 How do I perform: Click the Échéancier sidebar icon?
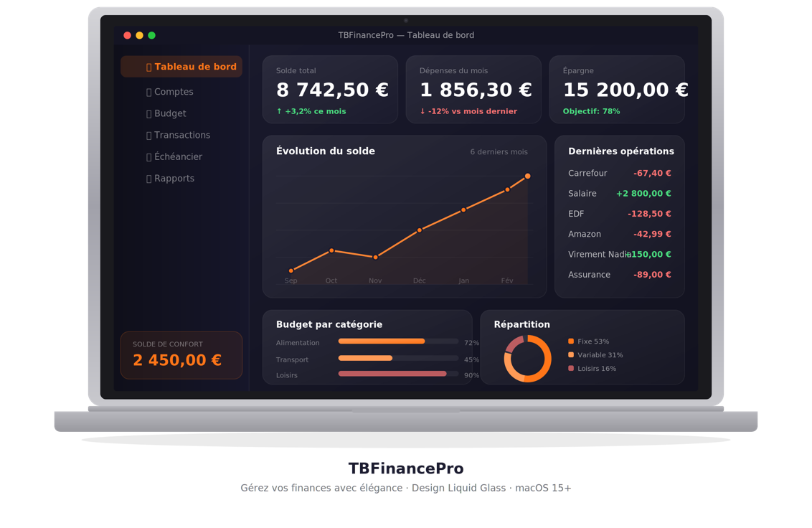coord(149,156)
